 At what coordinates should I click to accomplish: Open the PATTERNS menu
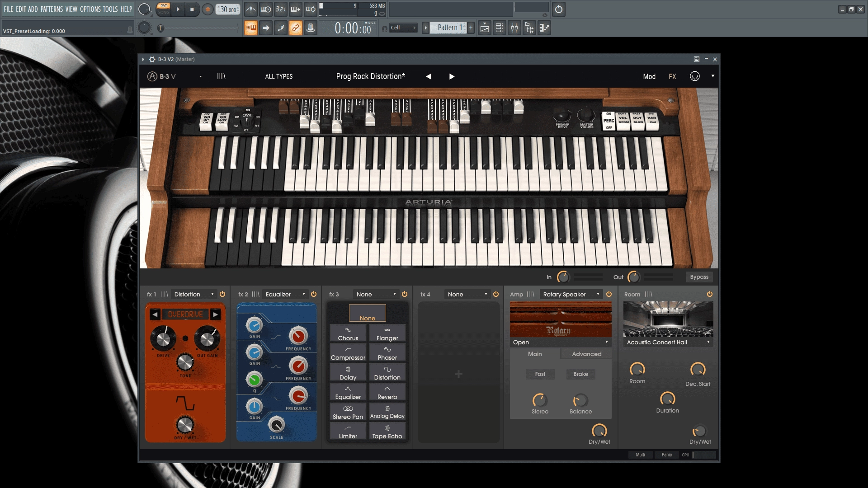coord(52,9)
